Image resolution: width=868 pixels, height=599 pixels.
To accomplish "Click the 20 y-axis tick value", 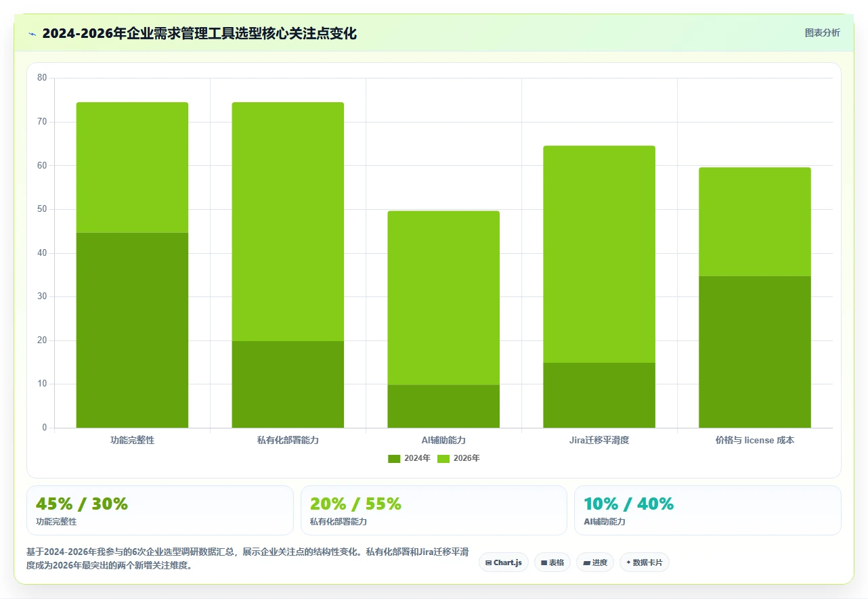I will coord(42,340).
